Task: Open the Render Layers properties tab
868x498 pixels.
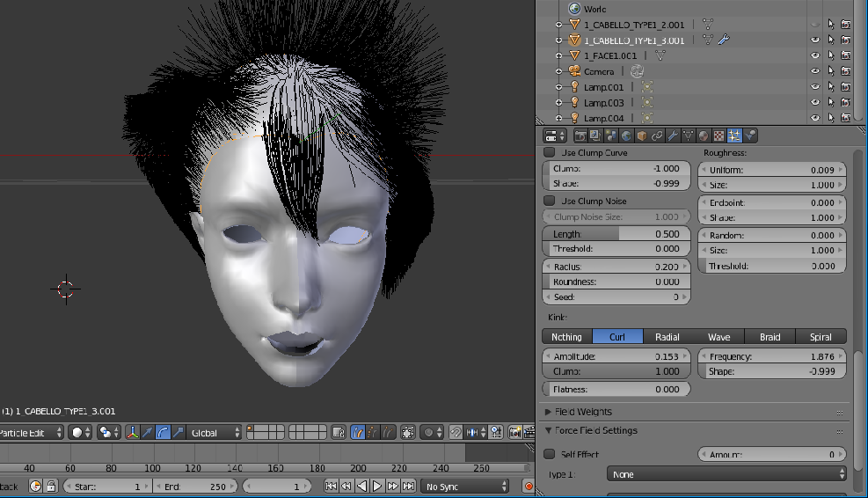Action: coord(595,135)
